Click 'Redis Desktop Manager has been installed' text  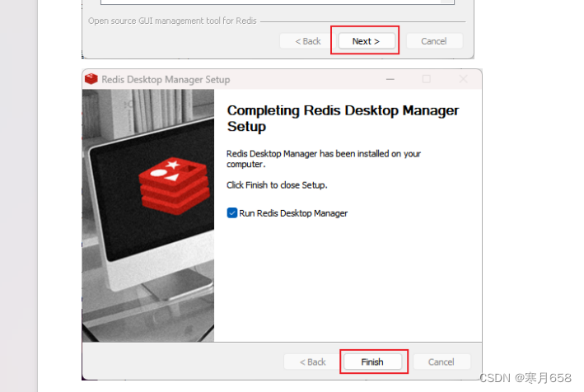click(x=324, y=159)
